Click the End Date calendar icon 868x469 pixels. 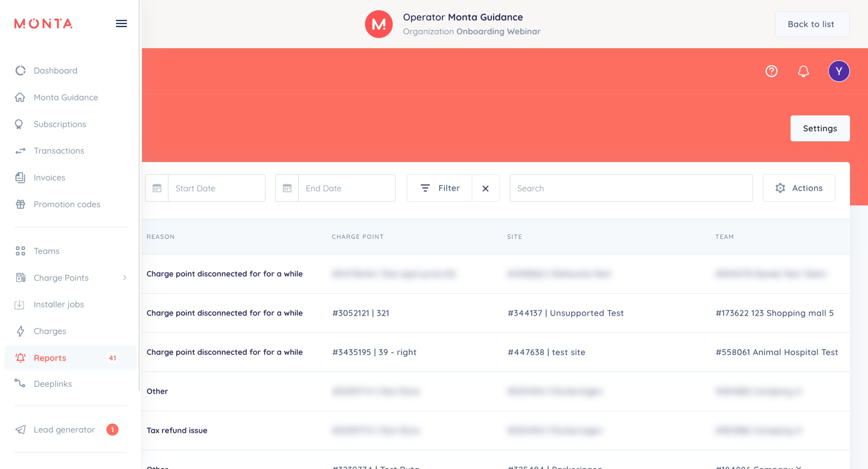tap(287, 188)
